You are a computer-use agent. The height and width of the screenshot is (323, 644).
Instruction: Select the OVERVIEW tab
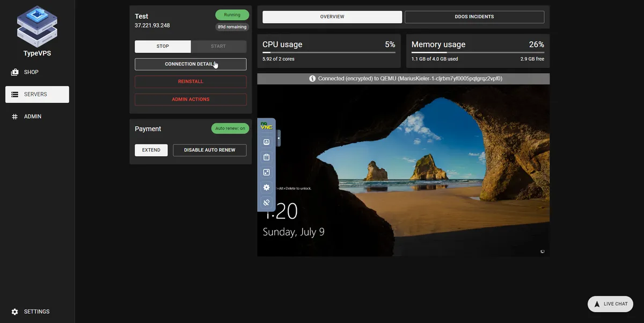coord(332,17)
